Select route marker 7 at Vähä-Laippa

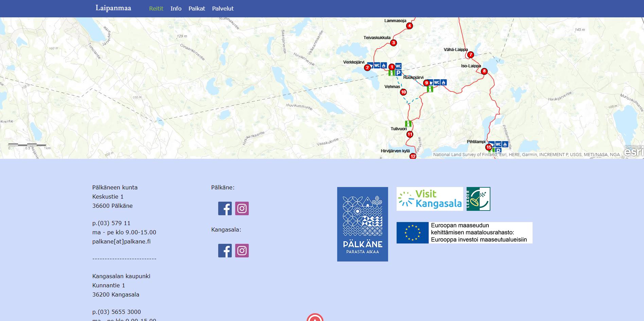coord(470,55)
